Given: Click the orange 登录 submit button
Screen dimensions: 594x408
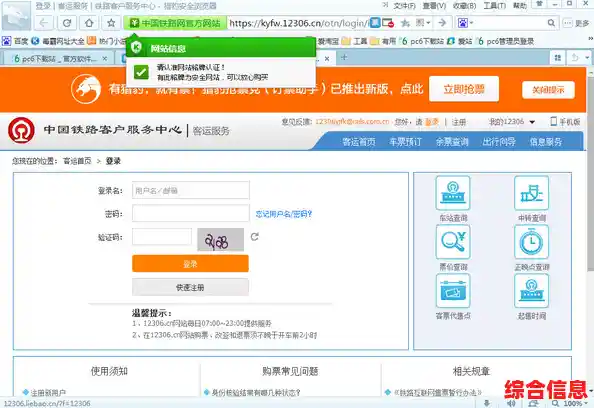Looking at the screenshot, I should click(x=190, y=264).
